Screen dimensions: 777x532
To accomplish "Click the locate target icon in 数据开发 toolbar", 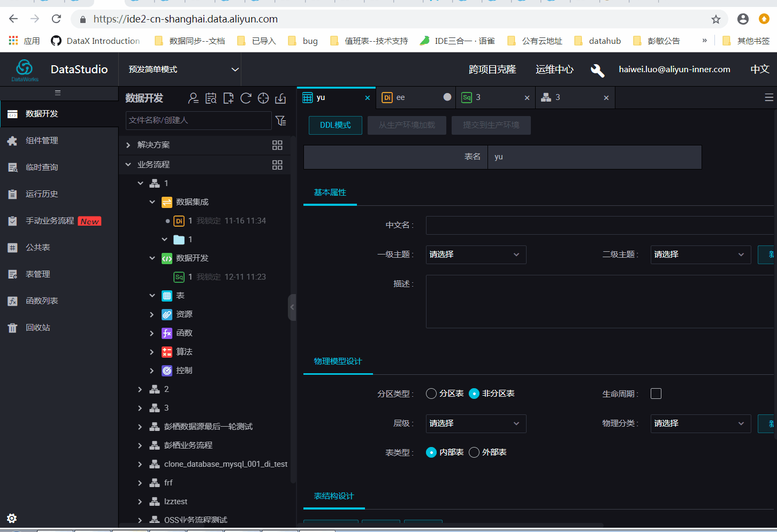I will (263, 98).
